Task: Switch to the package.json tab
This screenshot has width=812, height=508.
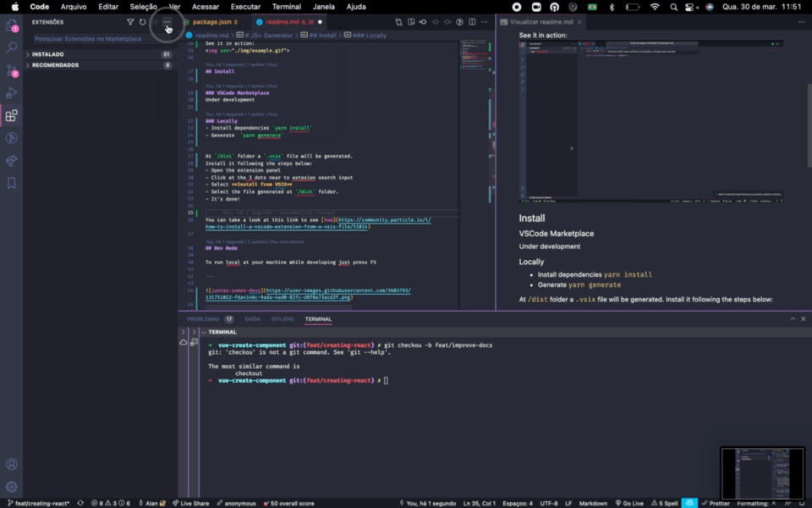Action: (214, 22)
